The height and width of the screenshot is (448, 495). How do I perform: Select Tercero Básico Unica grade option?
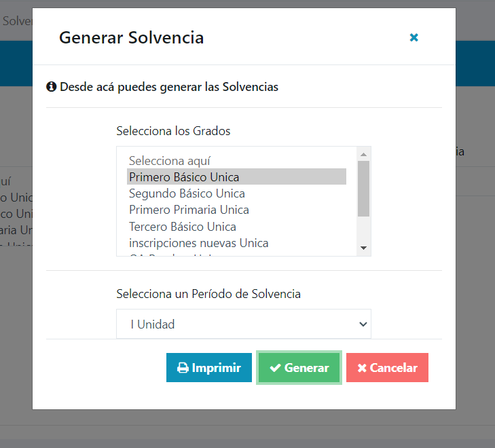coord(236,227)
